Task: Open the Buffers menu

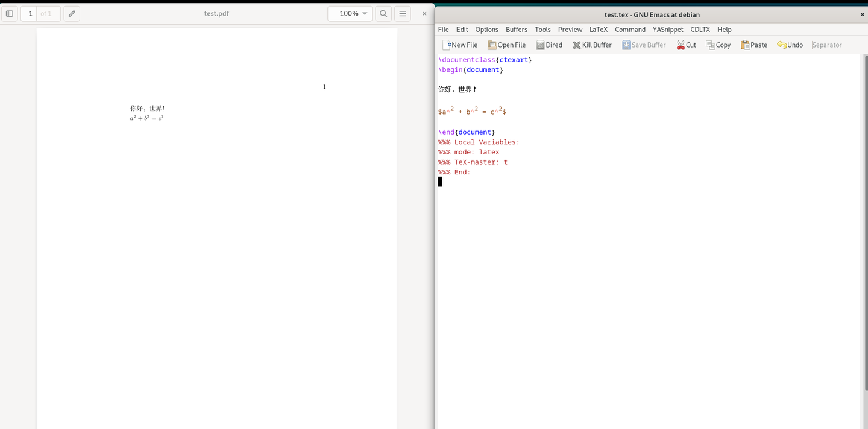Action: pyautogui.click(x=517, y=29)
